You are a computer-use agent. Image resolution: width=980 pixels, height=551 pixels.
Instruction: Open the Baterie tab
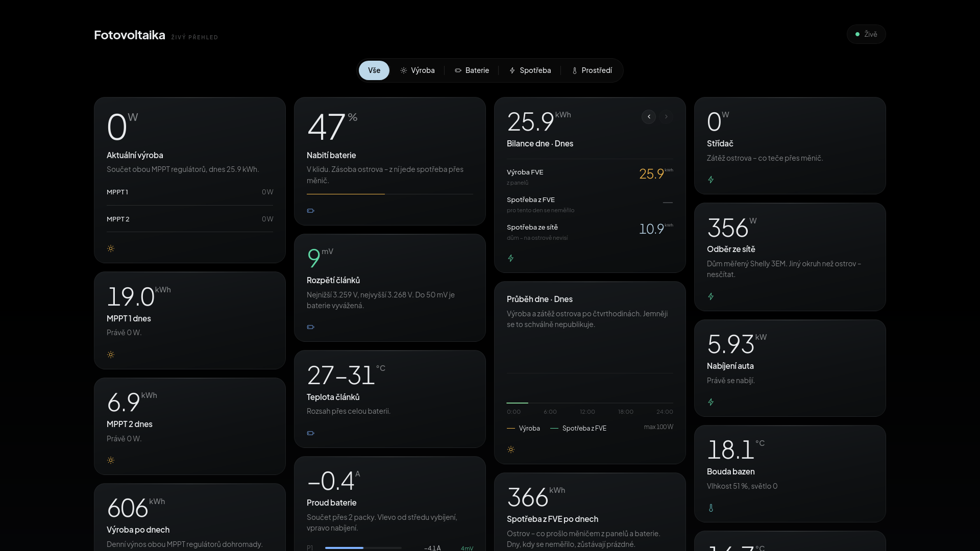pyautogui.click(x=472, y=70)
